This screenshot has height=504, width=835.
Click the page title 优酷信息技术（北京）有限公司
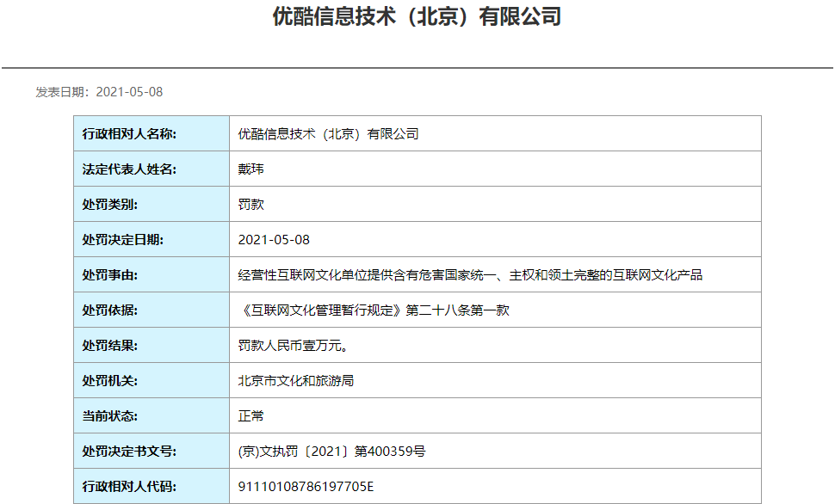click(417, 16)
